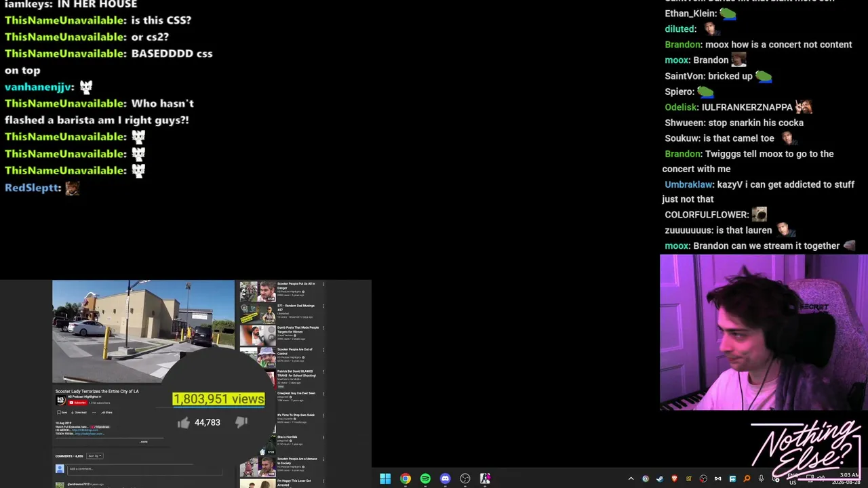
Task: Click 'Patrick Bet David BLAMES TRANS' video title
Action: (x=296, y=373)
